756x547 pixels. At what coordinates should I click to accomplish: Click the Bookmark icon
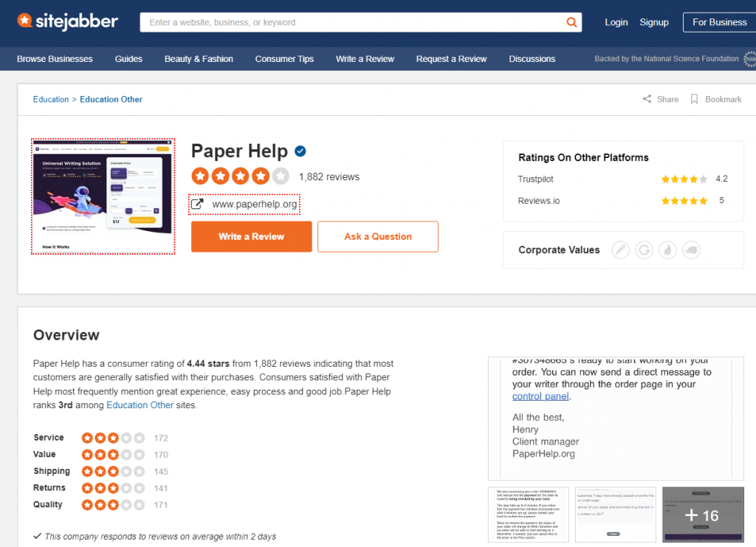[694, 99]
